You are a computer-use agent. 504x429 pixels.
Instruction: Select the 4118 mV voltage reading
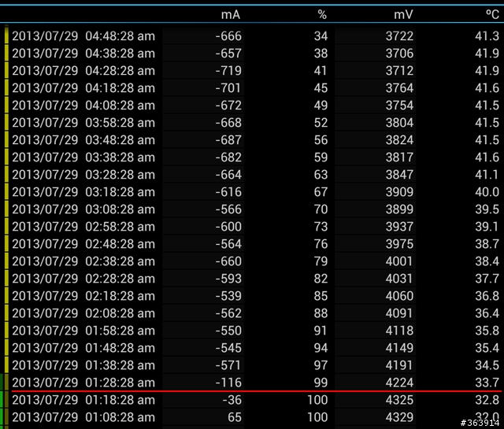click(x=399, y=331)
